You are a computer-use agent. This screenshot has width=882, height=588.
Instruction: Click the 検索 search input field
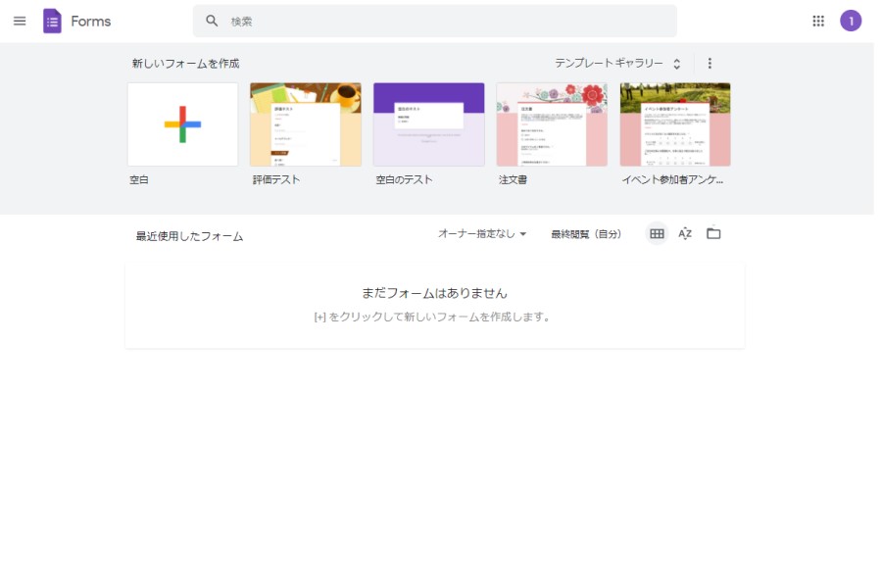(441, 21)
